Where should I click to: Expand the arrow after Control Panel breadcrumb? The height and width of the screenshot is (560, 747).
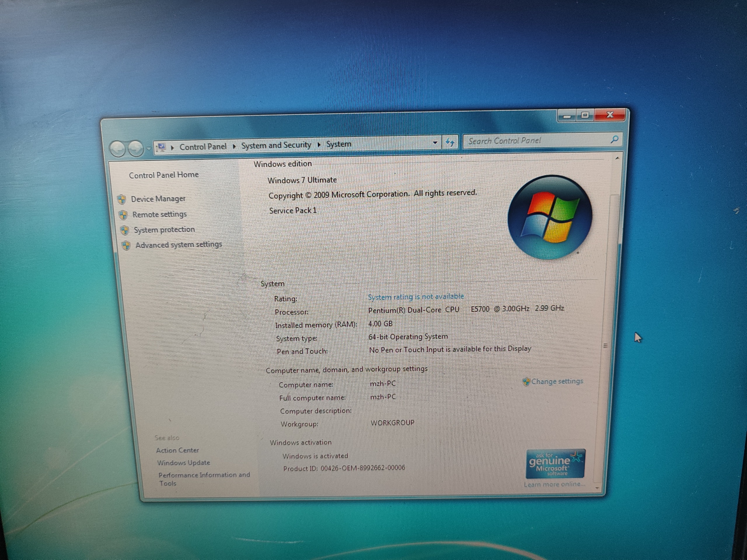click(x=234, y=146)
